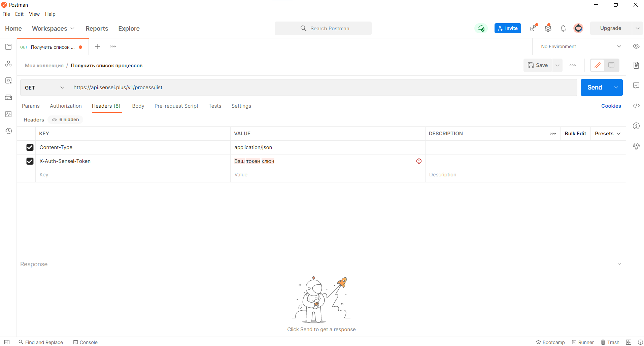Show the 6 hidden headers
The image size is (644, 346).
(x=66, y=119)
